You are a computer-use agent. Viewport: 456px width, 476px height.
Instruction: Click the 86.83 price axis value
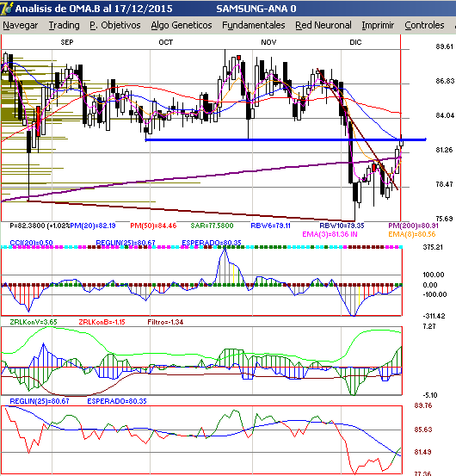445,81
